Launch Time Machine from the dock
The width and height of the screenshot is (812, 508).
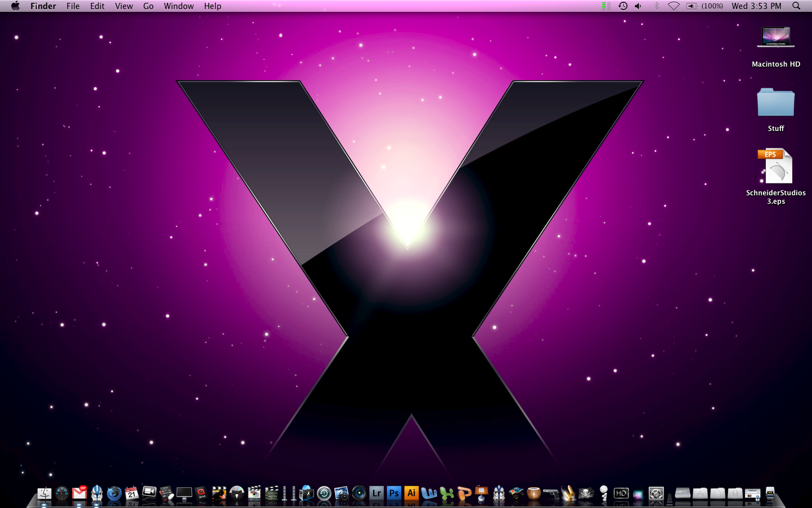(x=324, y=493)
